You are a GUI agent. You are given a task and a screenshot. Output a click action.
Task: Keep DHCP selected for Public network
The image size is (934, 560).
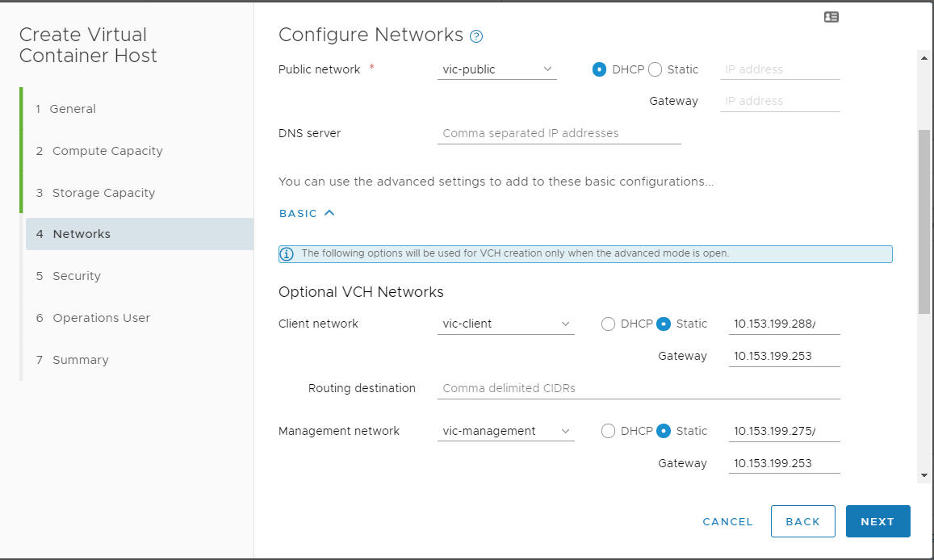click(x=599, y=69)
